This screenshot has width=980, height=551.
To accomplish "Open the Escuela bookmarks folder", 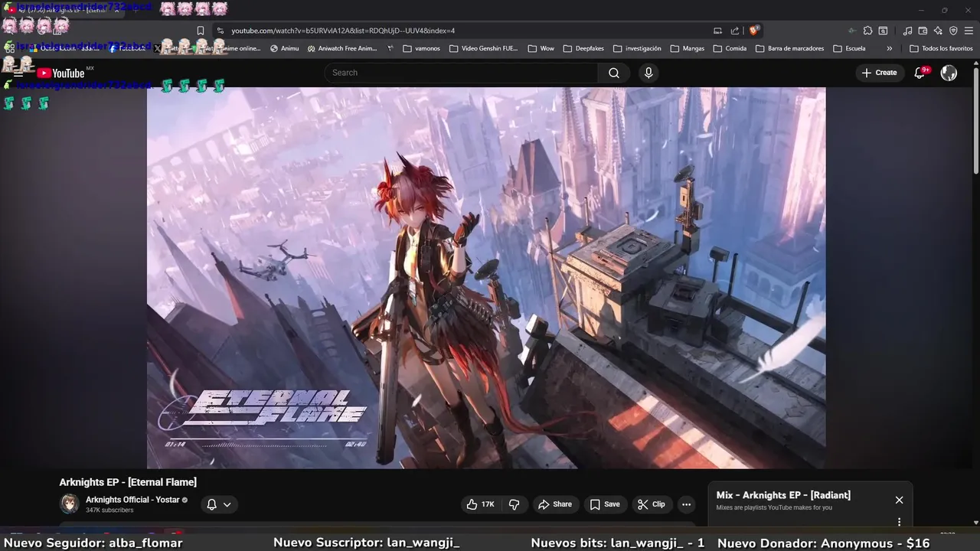I will pyautogui.click(x=849, y=48).
